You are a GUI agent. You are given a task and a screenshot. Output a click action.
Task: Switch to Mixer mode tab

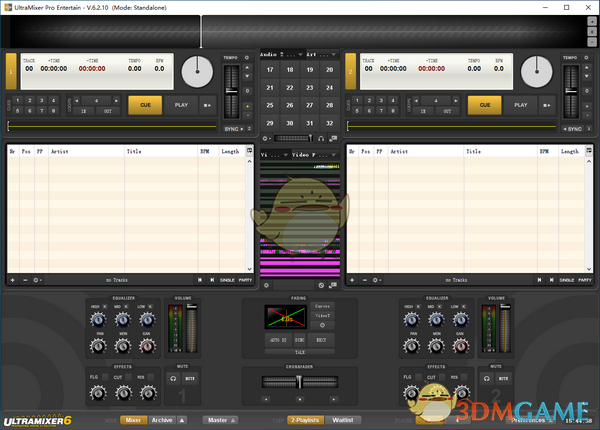tap(134, 420)
